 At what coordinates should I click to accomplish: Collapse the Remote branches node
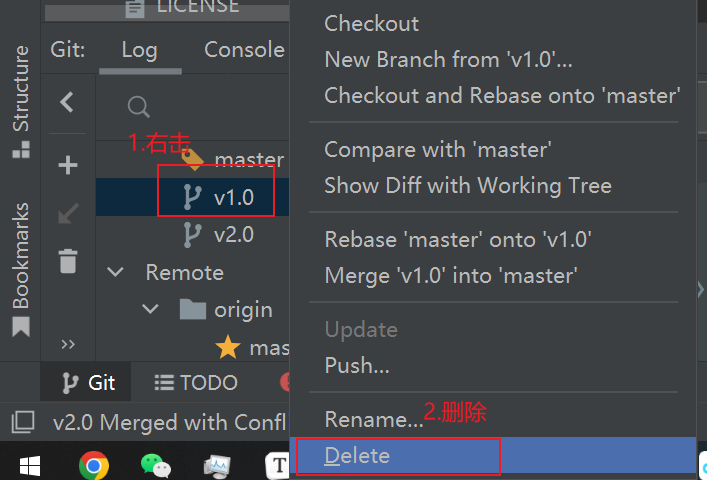coord(116,272)
